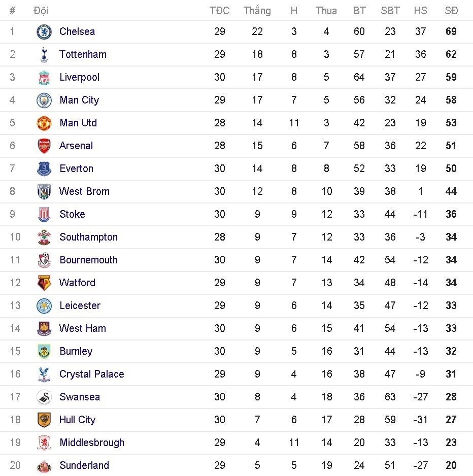
Task: Open the Southampton team link
Action: pos(88,237)
